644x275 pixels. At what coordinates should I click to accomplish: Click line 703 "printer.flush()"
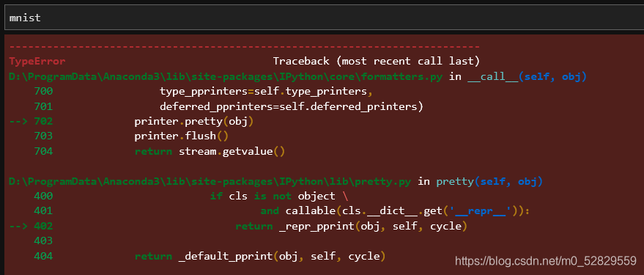click(181, 136)
